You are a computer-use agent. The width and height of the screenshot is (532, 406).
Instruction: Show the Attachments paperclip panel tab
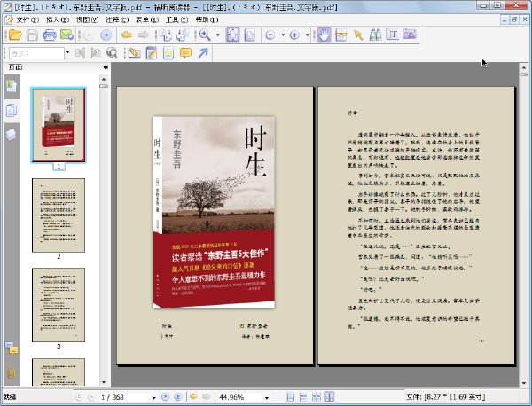12,372
